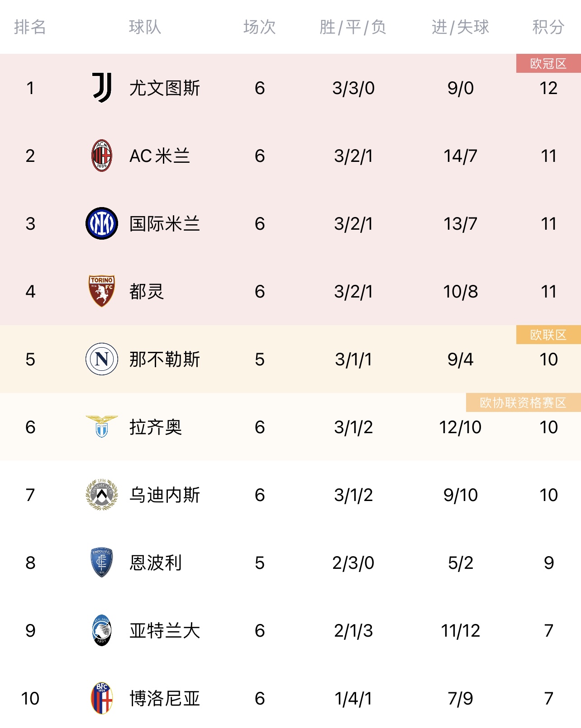Tap the Lazio eagle emblem
Screen dimensions: 581x728
point(102,426)
